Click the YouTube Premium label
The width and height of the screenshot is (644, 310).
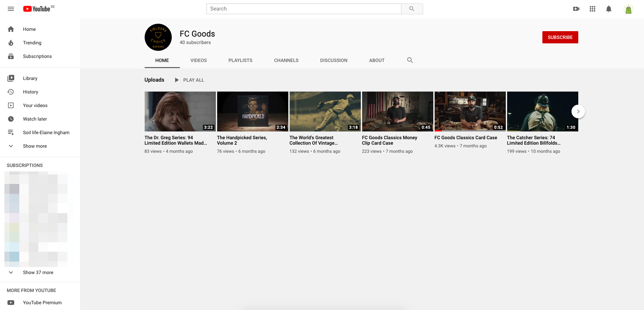[x=42, y=303]
